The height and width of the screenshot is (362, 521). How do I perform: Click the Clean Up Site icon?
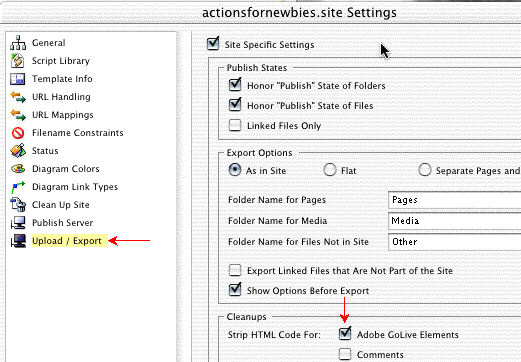18,205
